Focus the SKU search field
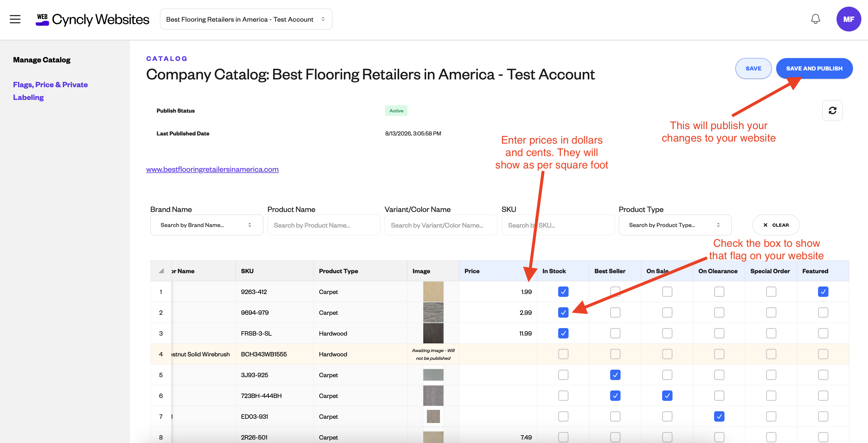 558,225
